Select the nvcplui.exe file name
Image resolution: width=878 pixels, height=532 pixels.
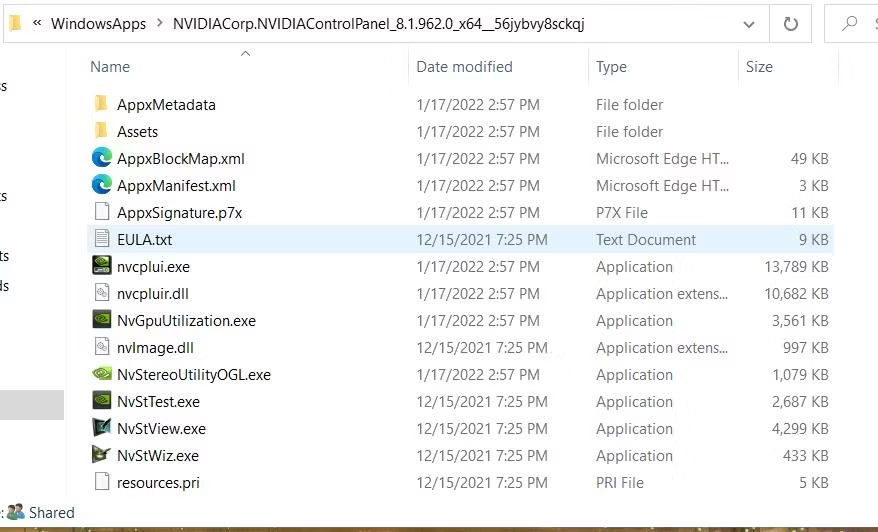[x=153, y=267]
